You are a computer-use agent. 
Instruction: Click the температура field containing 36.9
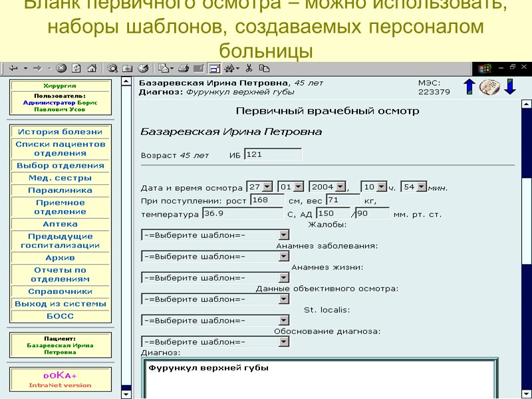[x=243, y=213]
